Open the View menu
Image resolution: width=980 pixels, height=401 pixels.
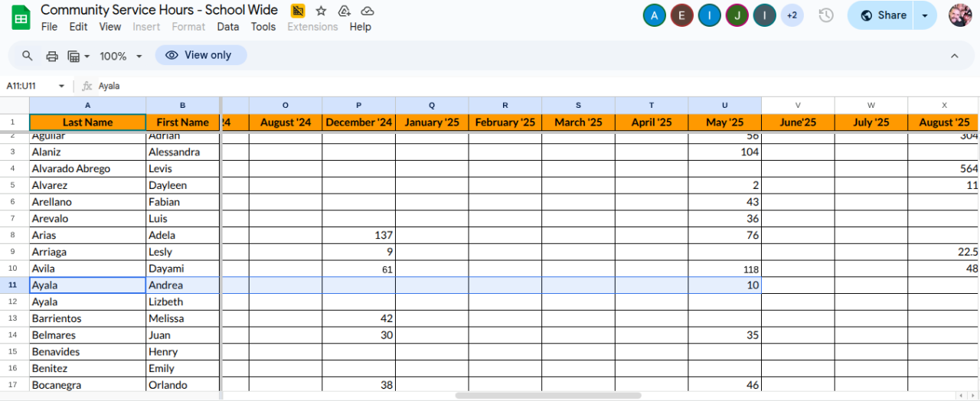click(110, 26)
